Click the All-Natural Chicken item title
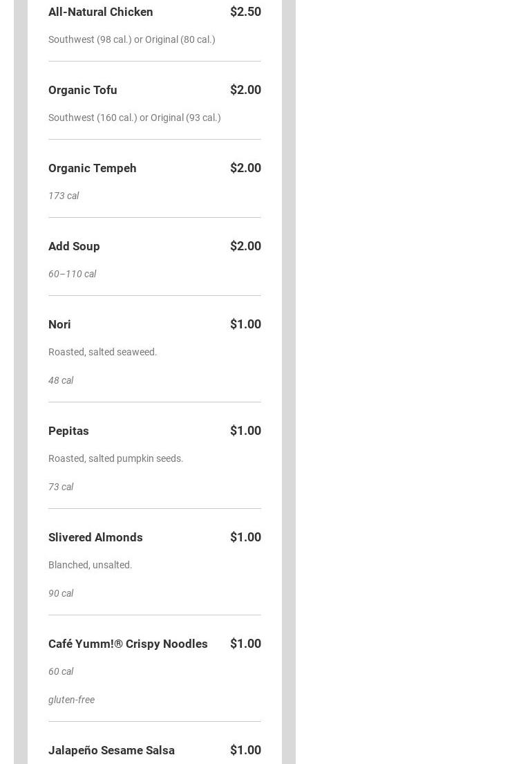 click(x=101, y=12)
